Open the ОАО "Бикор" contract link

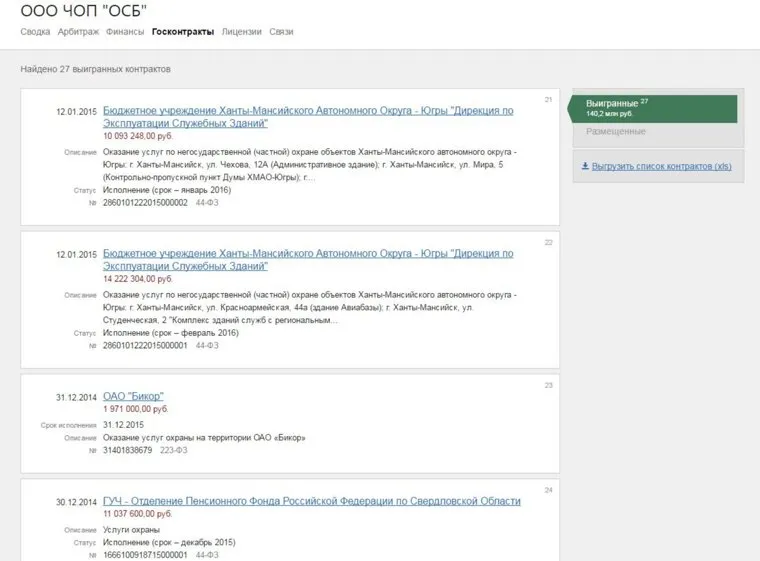(x=133, y=396)
